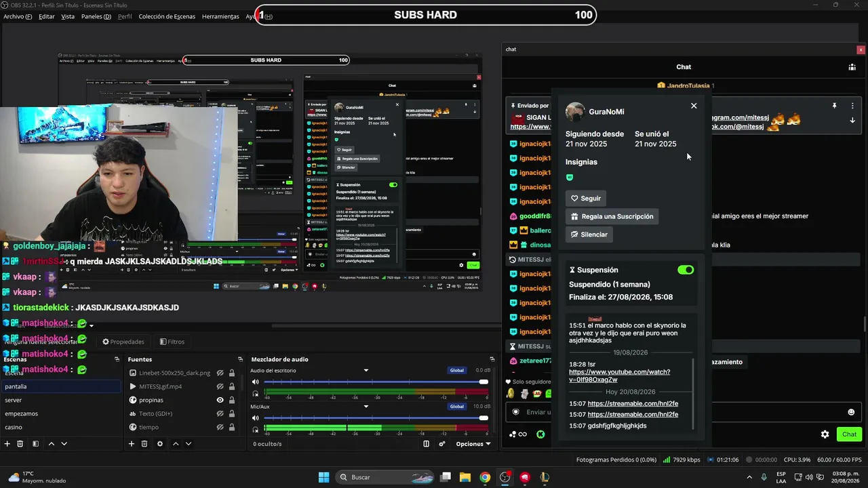This screenshot has height=488, width=868.
Task: Mute Mic/Aux speaker icon
Action: pos(256,418)
